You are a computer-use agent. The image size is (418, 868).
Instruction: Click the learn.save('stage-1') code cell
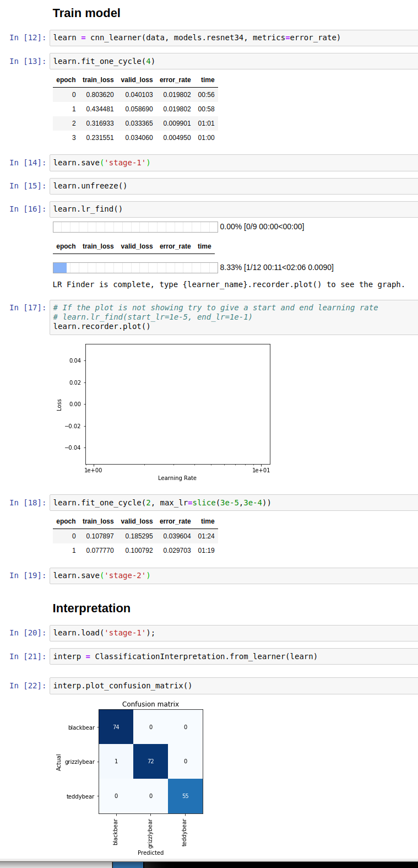point(234,163)
